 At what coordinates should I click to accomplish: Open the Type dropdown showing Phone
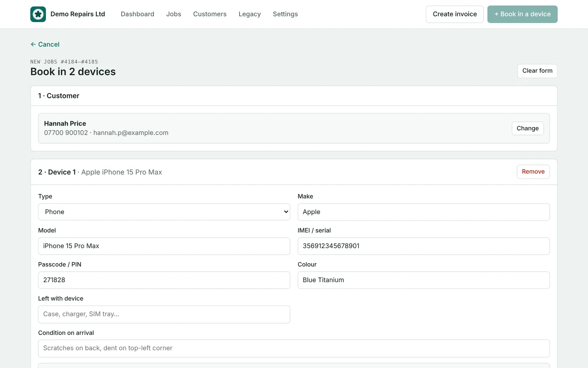click(164, 212)
